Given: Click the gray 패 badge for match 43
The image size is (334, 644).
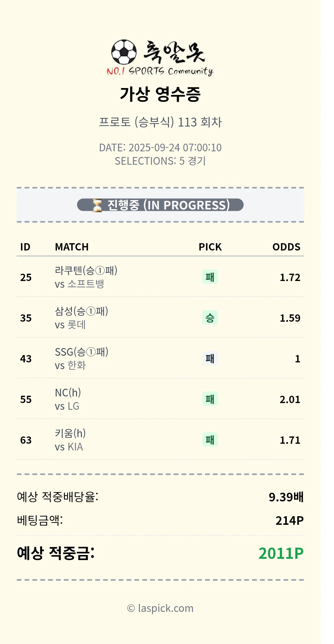Looking at the screenshot, I should [210, 358].
